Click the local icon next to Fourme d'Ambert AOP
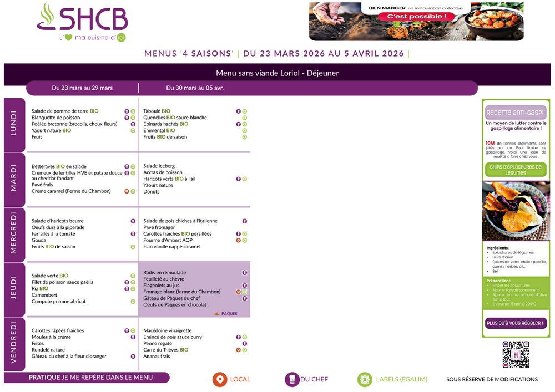This screenshot has width=555, height=392. click(x=238, y=241)
